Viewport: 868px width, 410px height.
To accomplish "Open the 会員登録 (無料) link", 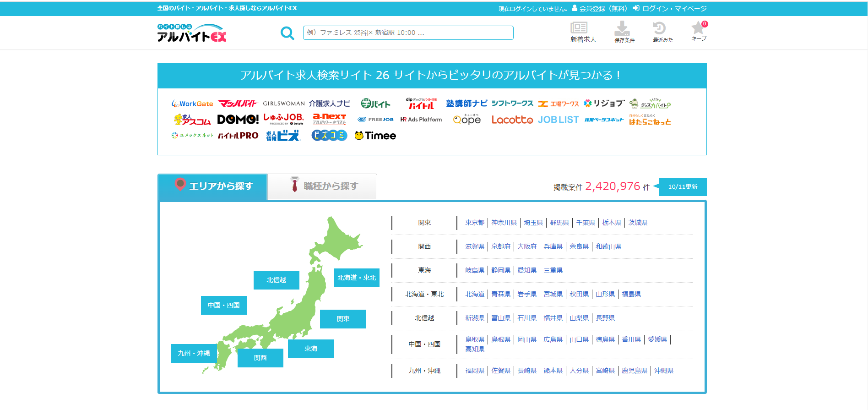I will pos(600,9).
